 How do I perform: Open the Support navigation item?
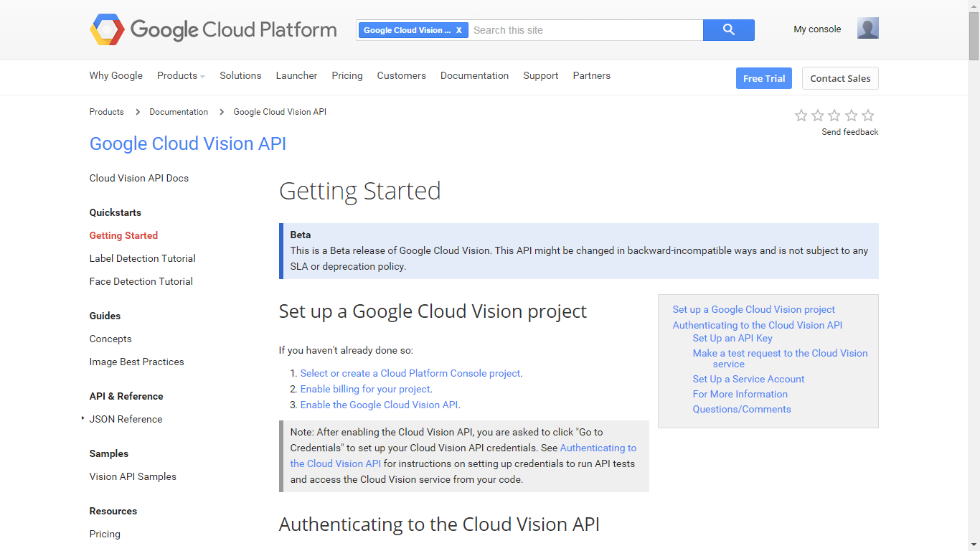(x=541, y=75)
